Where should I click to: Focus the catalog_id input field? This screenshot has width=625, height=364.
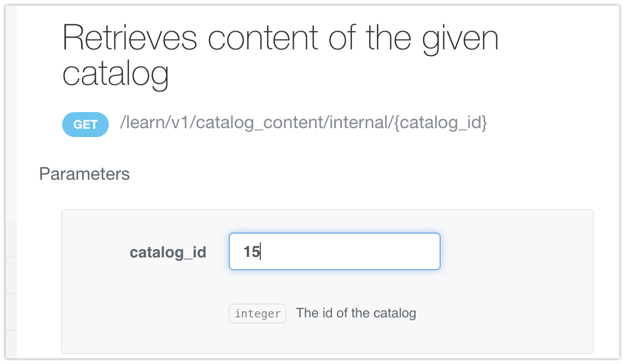(x=334, y=251)
